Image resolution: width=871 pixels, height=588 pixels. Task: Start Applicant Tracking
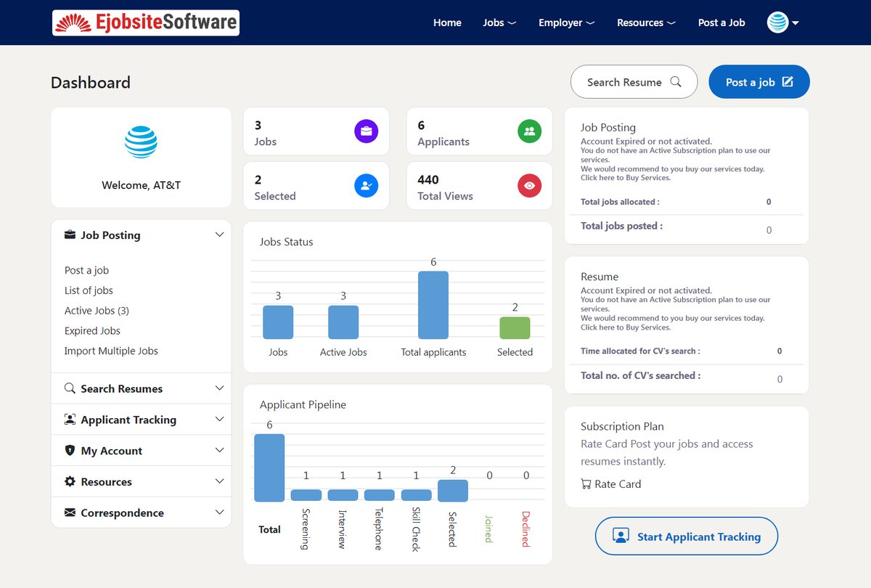686,536
